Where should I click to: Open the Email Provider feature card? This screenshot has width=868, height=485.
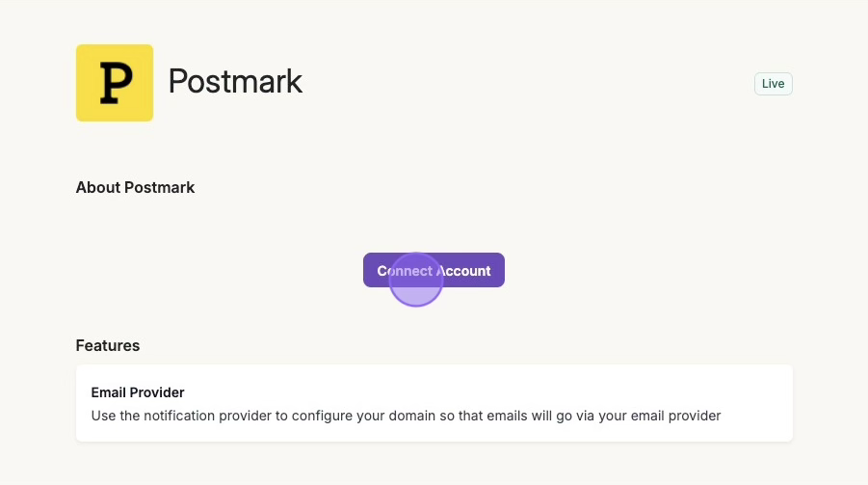point(434,403)
